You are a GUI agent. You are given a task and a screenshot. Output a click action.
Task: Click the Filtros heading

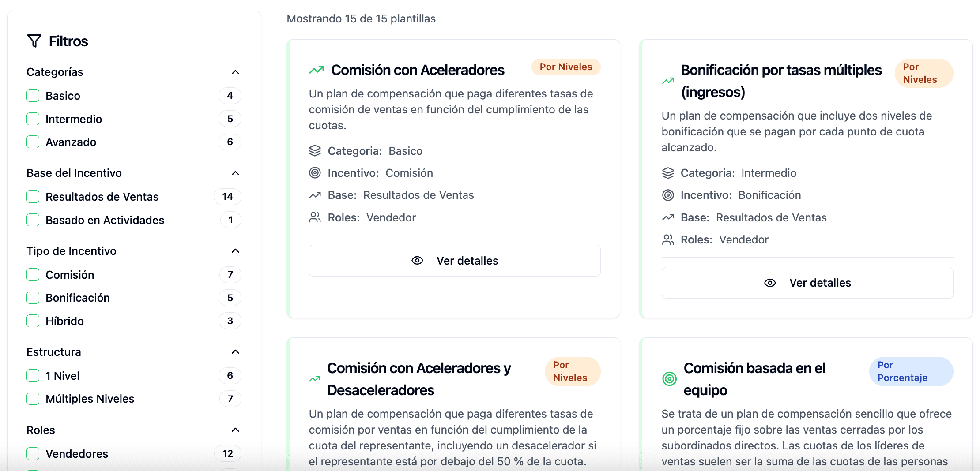click(x=68, y=41)
